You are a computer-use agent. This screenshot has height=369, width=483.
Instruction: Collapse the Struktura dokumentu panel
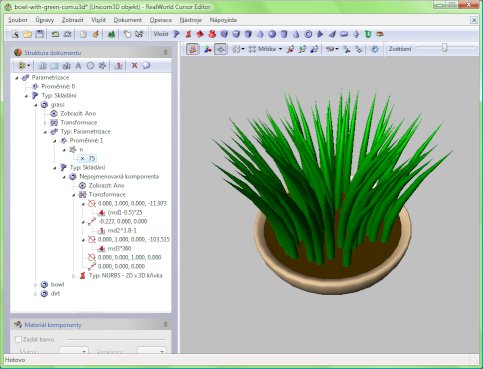pos(165,53)
